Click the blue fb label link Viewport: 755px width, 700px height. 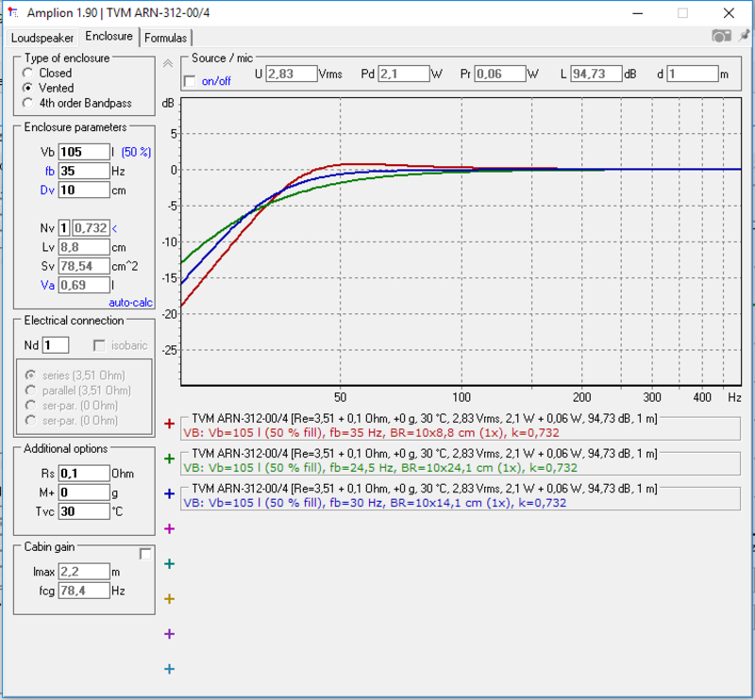50,171
